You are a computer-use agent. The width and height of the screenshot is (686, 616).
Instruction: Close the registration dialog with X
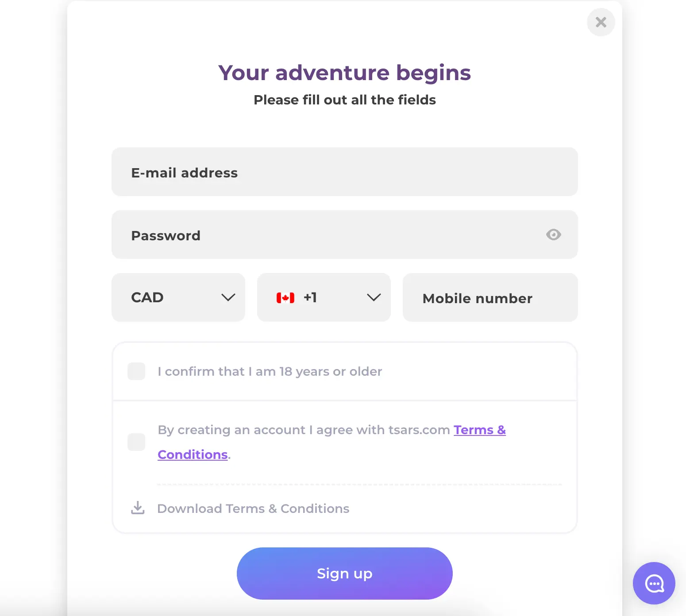(601, 22)
